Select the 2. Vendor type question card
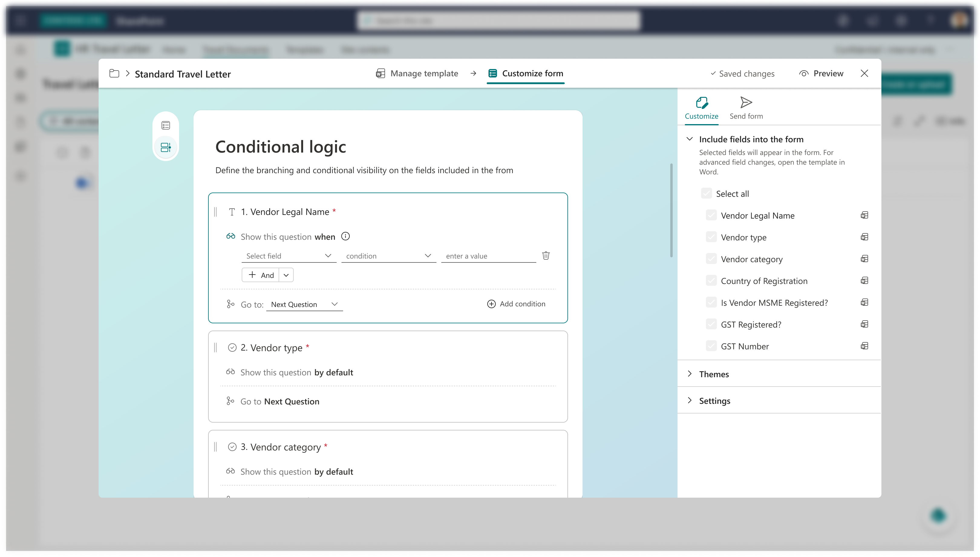The width and height of the screenshot is (980, 557). click(x=388, y=377)
